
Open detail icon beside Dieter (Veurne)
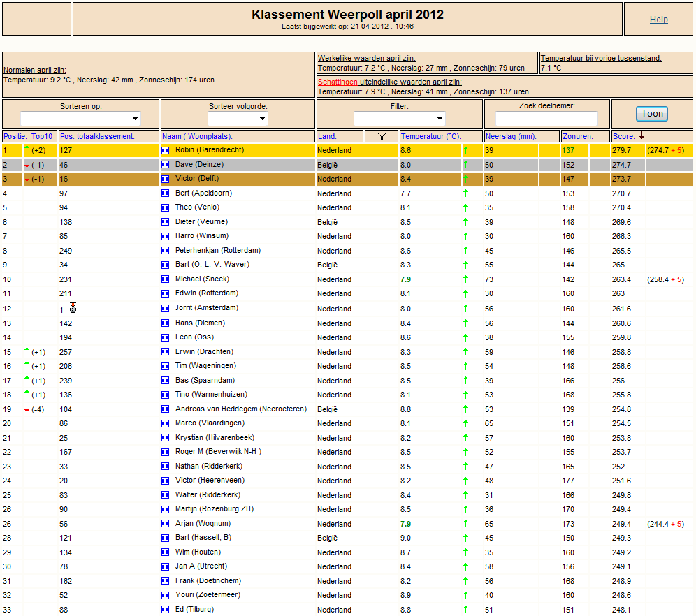165,221
